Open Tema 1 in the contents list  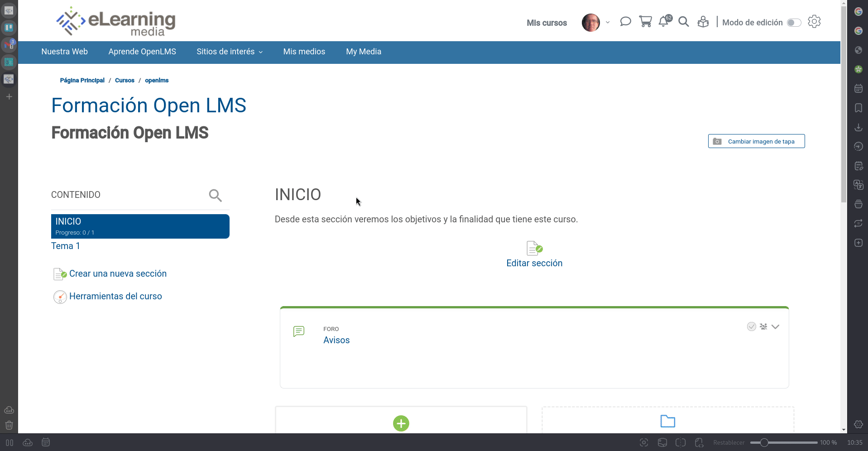click(66, 246)
